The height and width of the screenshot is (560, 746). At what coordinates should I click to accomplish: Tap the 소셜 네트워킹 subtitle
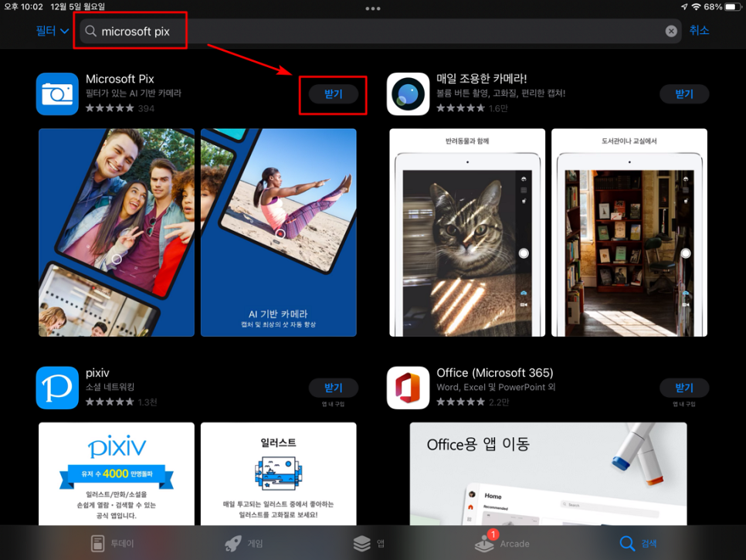[110, 387]
